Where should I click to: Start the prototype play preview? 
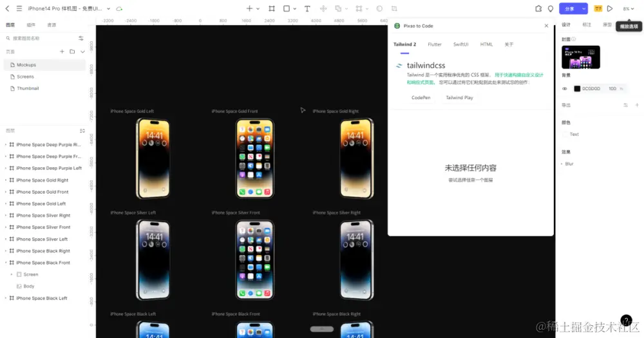tap(610, 8)
